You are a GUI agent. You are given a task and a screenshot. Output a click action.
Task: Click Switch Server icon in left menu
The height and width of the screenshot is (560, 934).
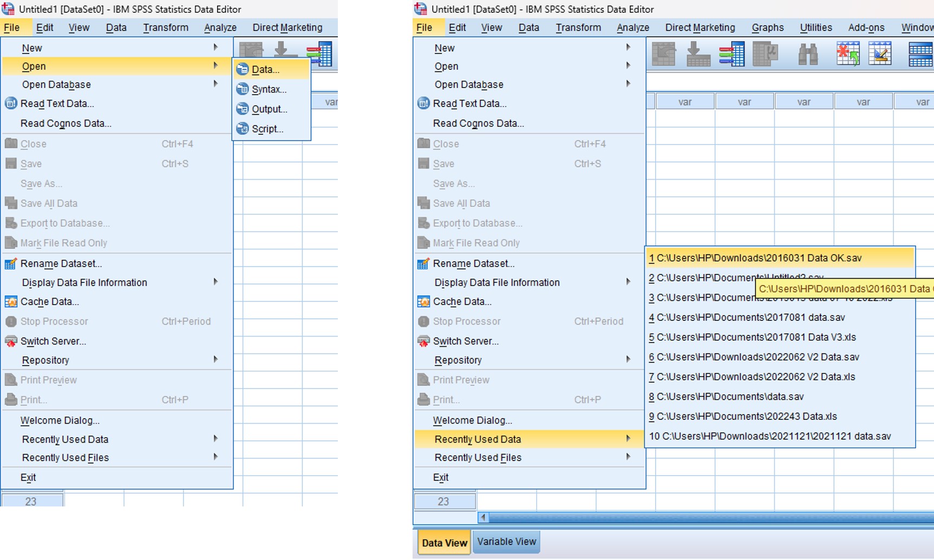pyautogui.click(x=11, y=341)
